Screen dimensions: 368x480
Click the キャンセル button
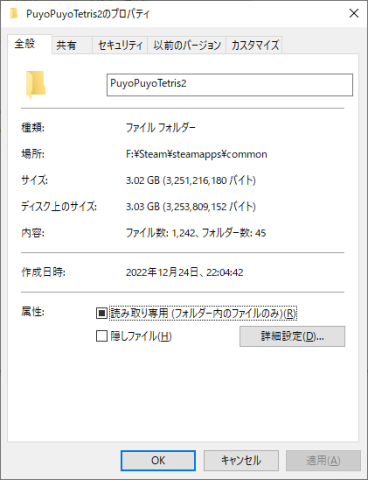click(241, 461)
